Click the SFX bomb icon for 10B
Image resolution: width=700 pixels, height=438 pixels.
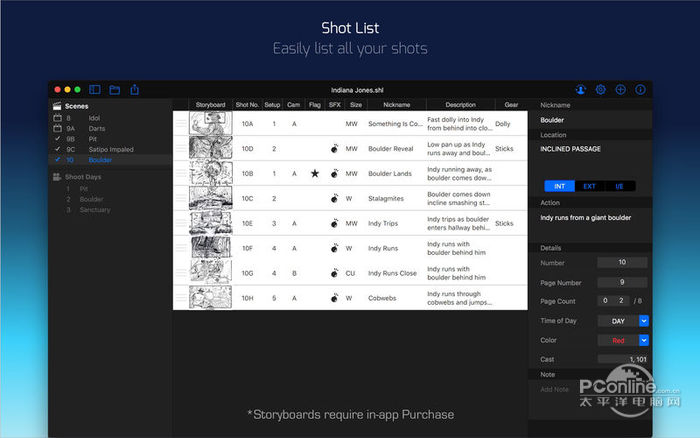pyautogui.click(x=334, y=173)
